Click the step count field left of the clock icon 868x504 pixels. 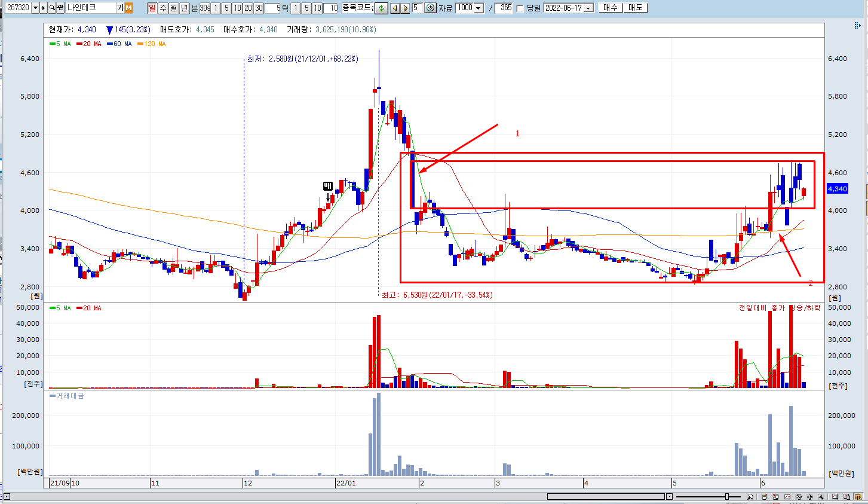click(x=417, y=8)
